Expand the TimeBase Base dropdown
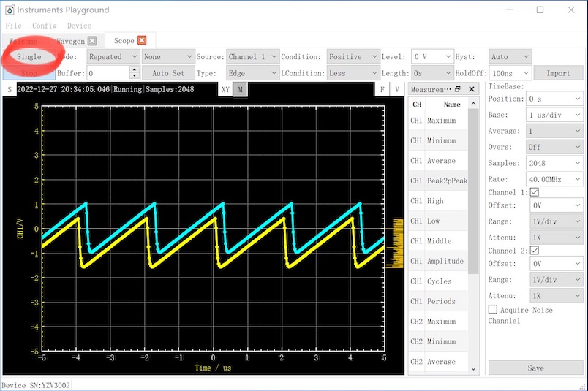 click(x=554, y=115)
